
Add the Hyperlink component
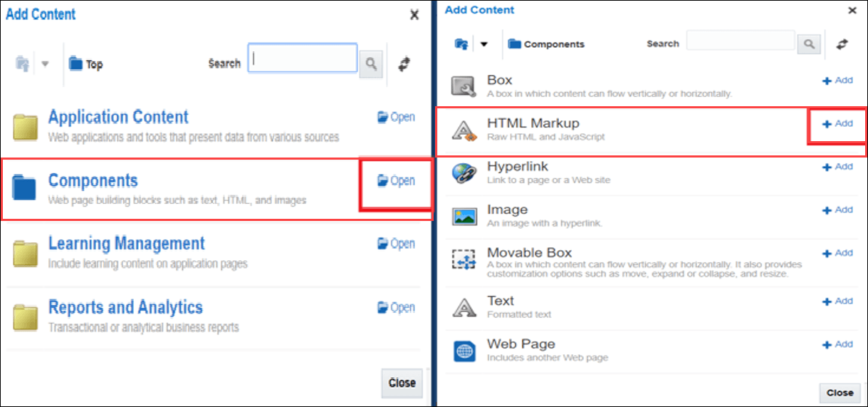837,167
